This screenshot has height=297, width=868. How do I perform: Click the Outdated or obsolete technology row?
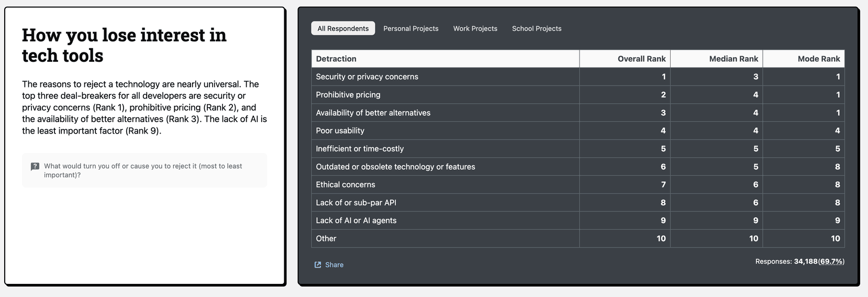pyautogui.click(x=395, y=167)
